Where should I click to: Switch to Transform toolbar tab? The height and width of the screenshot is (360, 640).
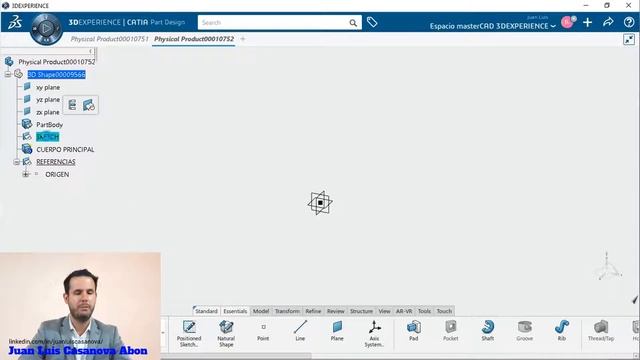(287, 311)
